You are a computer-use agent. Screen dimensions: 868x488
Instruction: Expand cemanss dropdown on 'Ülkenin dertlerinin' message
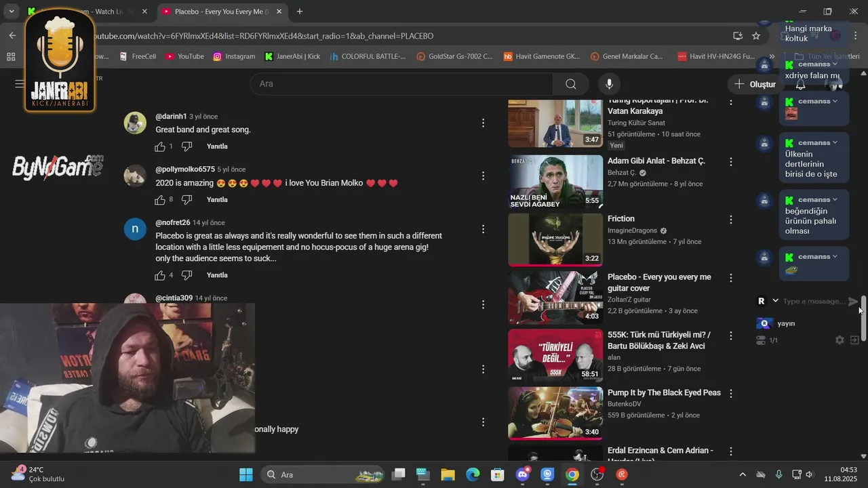coord(835,143)
